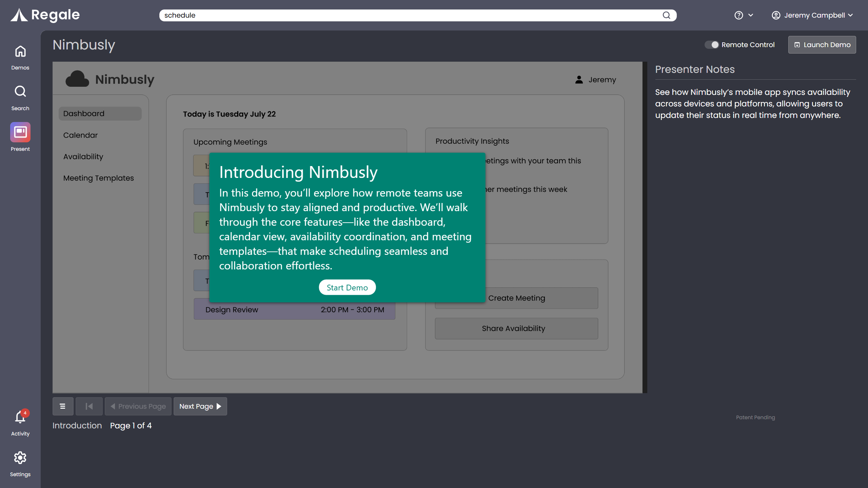This screenshot has height=488, width=868.
Task: Click the help question mark icon
Action: [x=739, y=15]
